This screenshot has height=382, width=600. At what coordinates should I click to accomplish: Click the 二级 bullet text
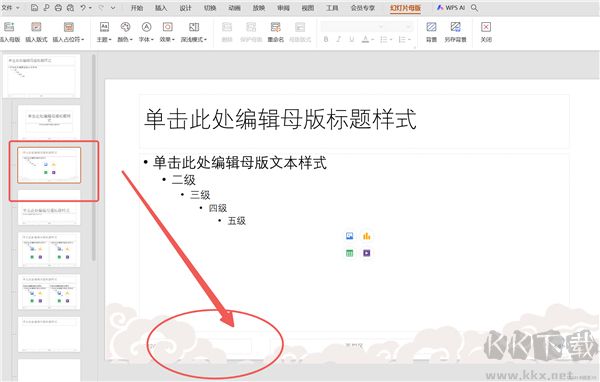tap(184, 180)
